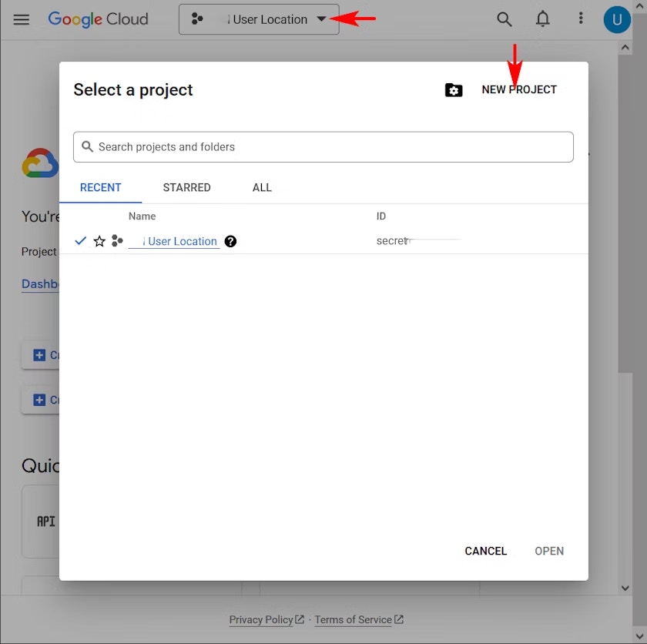Star the User Location project
The image size is (647, 644).
99,241
